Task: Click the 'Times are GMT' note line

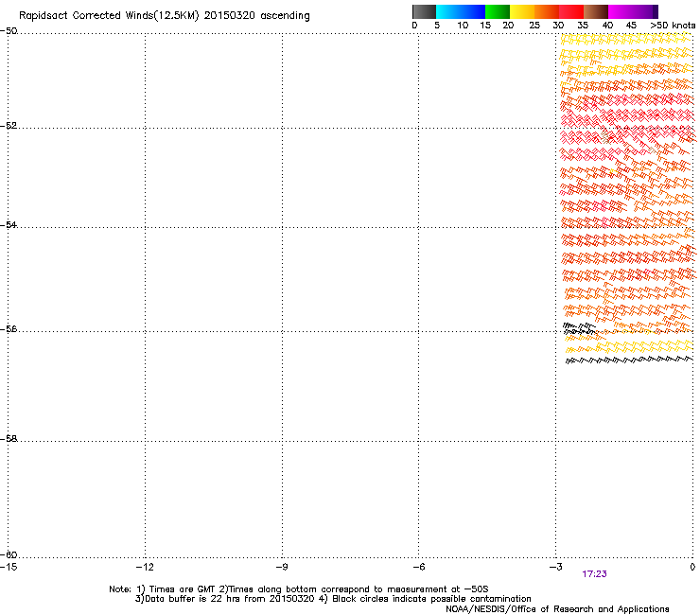Action: coord(299,589)
